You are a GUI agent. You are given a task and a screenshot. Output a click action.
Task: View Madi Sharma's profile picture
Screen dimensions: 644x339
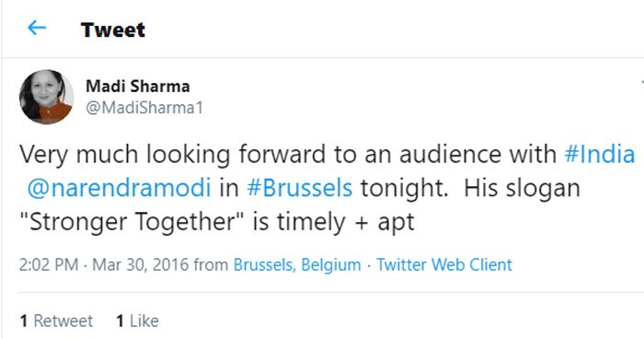(46, 97)
